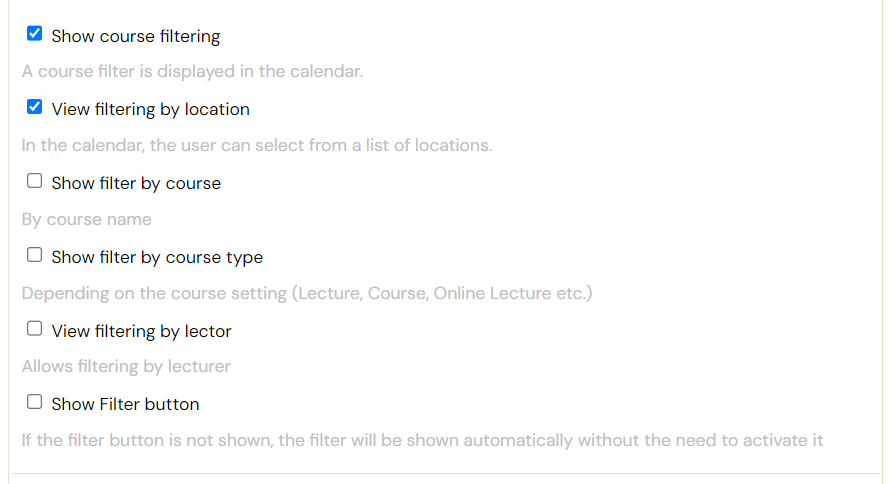Click the 'By course name' help text
This screenshot has height=484, width=892.
[x=86, y=220]
